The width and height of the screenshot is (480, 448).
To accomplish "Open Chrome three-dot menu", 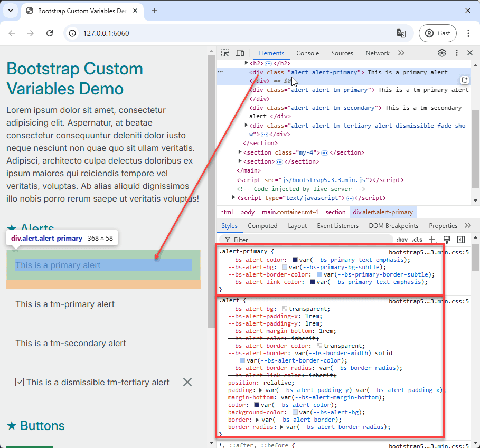I will (468, 33).
